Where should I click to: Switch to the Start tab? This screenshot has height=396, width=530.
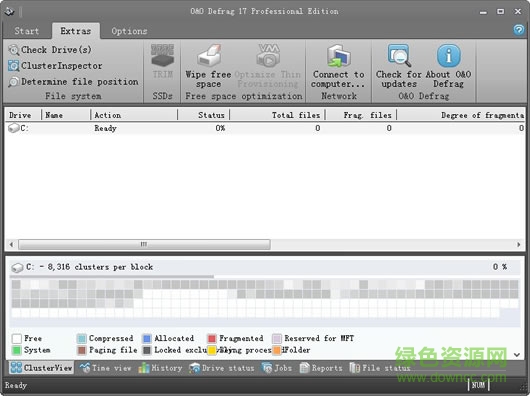[x=27, y=31]
